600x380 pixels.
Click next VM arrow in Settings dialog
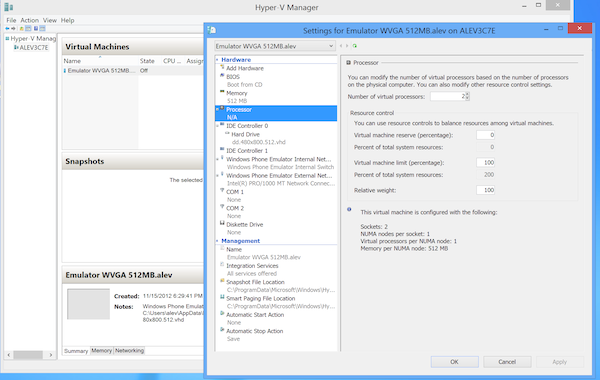point(347,46)
